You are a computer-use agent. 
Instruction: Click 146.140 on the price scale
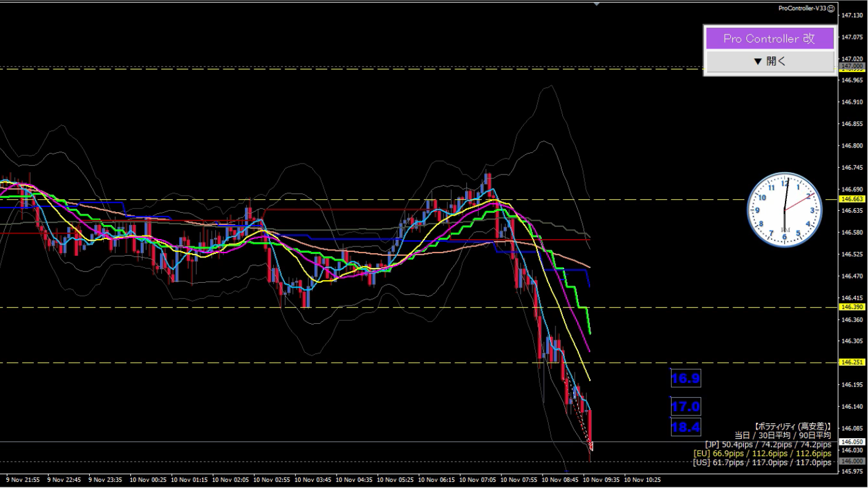tap(853, 406)
